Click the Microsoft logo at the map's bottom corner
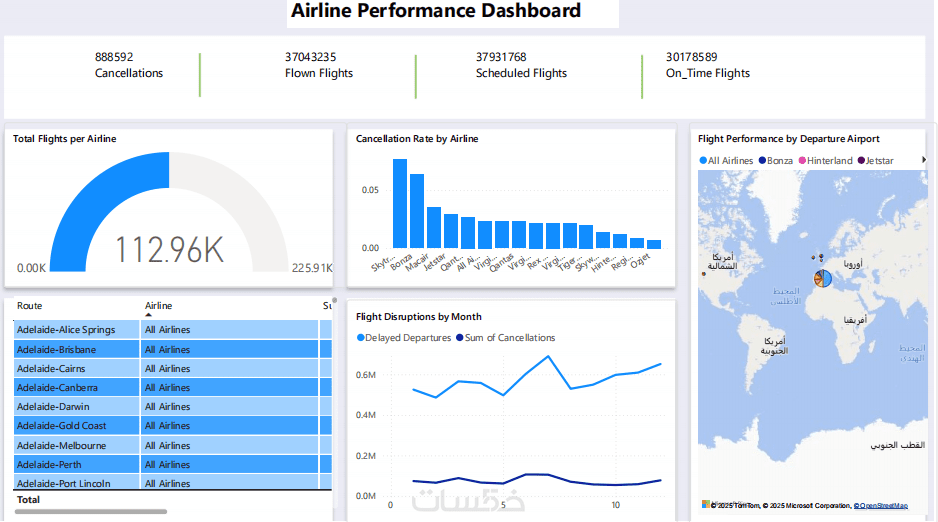This screenshot has width=938, height=522. [x=706, y=505]
